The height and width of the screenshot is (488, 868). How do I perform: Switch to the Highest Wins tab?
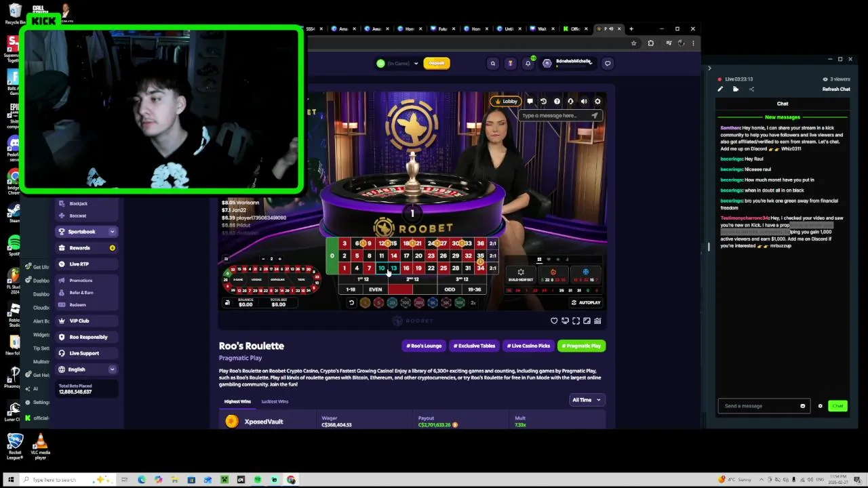click(x=237, y=401)
